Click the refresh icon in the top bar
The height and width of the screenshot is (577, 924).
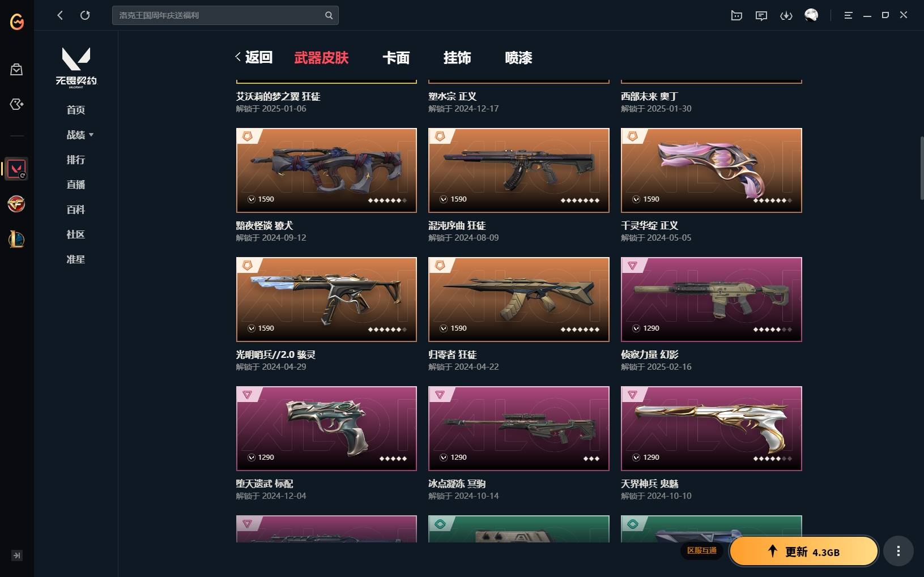(x=85, y=15)
